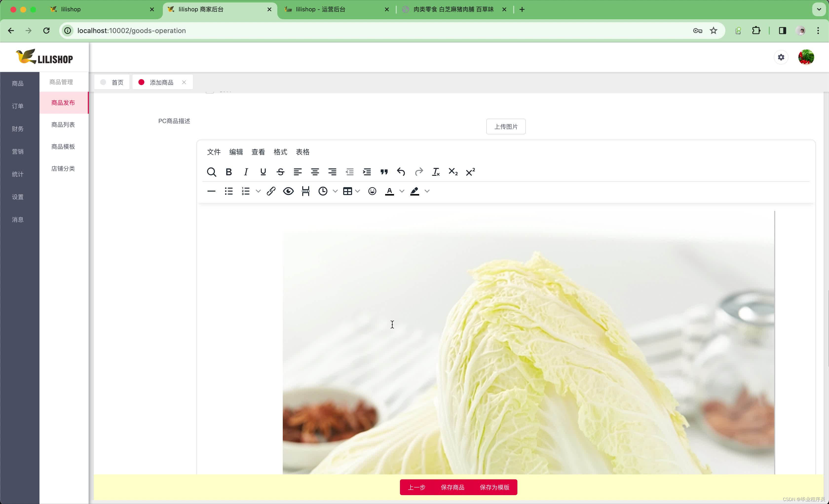
Task: Insert a blockquote
Action: click(x=384, y=172)
